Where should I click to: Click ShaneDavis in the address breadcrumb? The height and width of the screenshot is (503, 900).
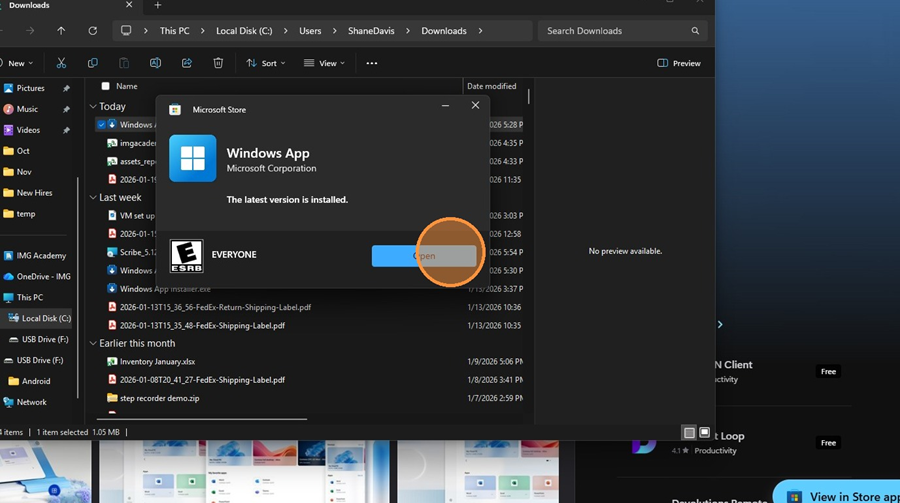[x=371, y=31]
